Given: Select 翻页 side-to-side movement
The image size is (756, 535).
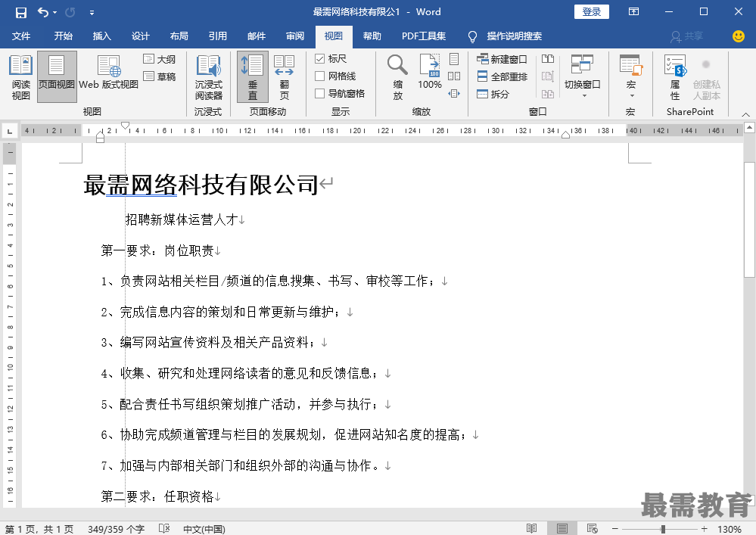Looking at the screenshot, I should coord(285,77).
